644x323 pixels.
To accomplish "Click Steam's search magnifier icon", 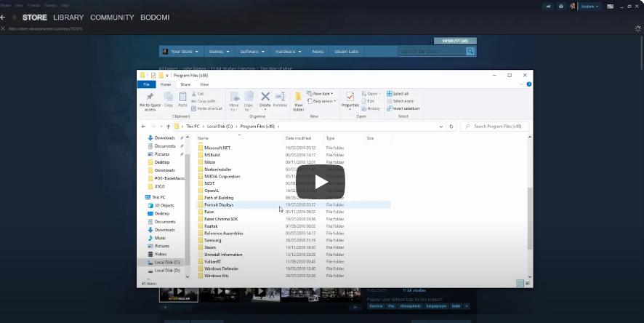I will 470,52.
